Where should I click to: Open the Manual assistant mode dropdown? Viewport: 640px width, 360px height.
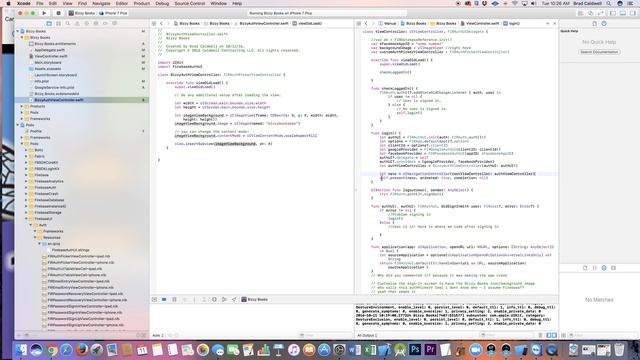(387, 24)
